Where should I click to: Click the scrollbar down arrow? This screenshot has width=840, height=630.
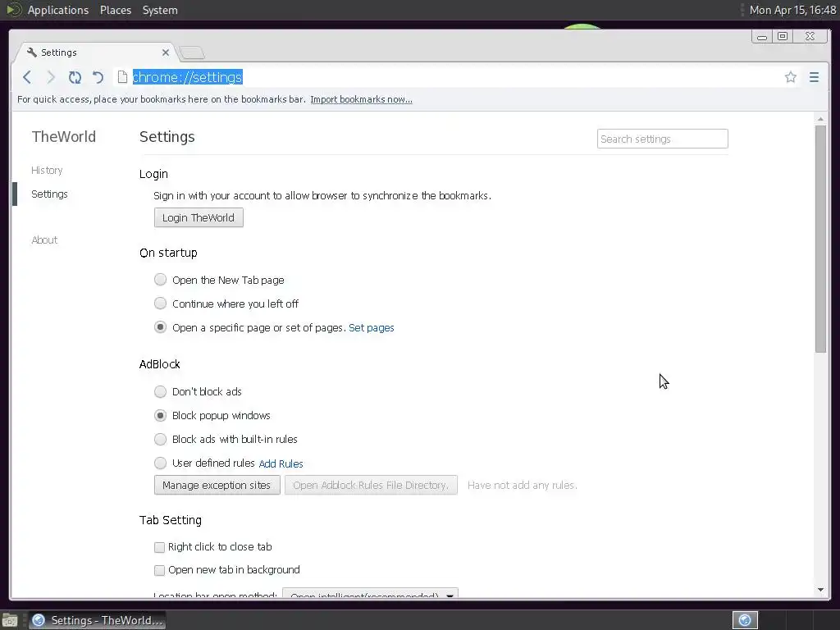pos(820,590)
